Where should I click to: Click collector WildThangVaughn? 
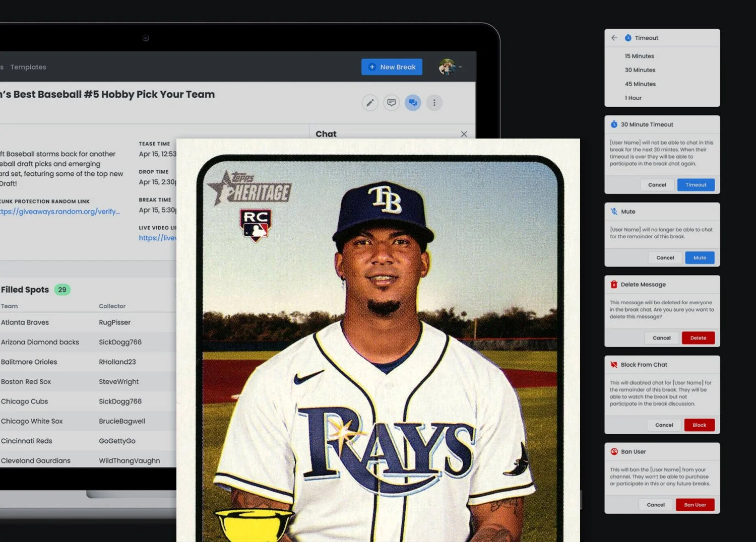tap(130, 461)
